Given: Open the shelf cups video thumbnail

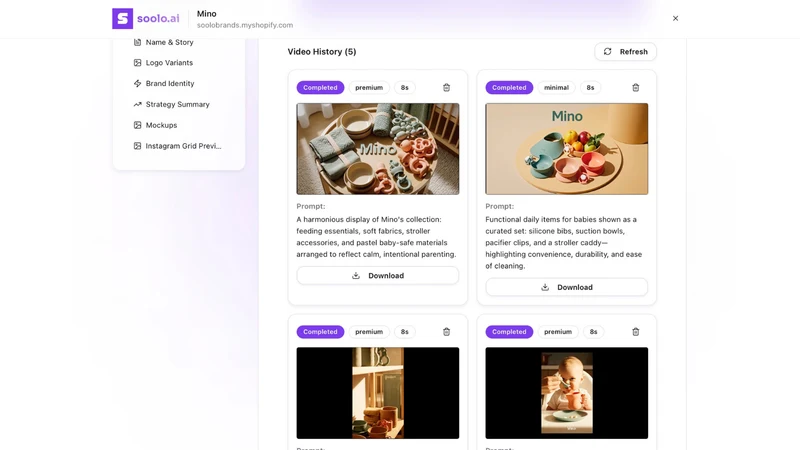Looking at the screenshot, I should [x=378, y=393].
